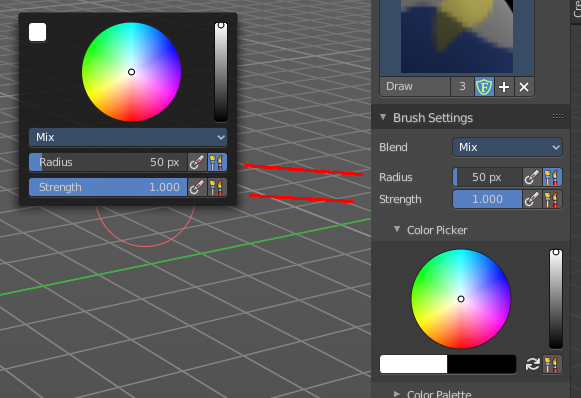
Task: Toggle sidebar Strength pen pressure icon
Action: pyautogui.click(x=532, y=199)
